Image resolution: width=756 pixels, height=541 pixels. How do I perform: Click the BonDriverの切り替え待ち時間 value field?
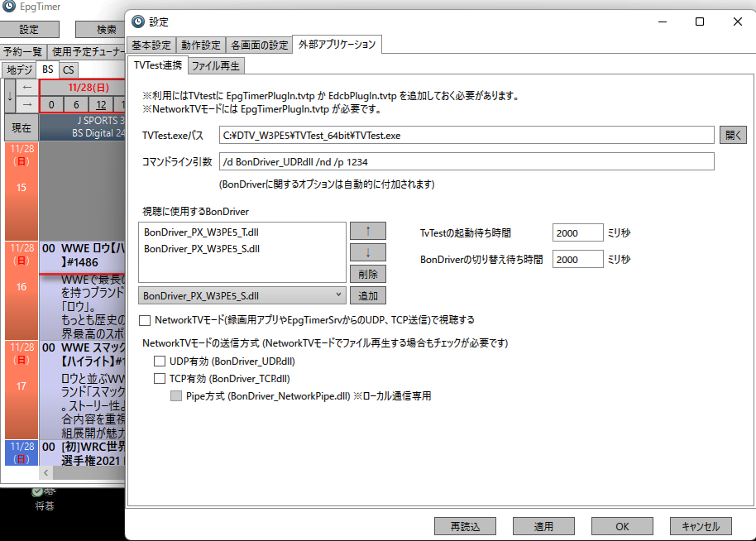tap(577, 259)
